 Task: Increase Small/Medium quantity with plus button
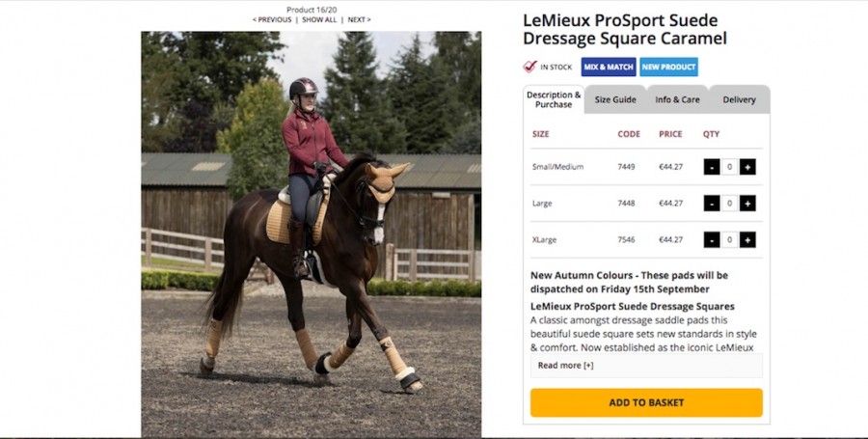[x=747, y=167]
